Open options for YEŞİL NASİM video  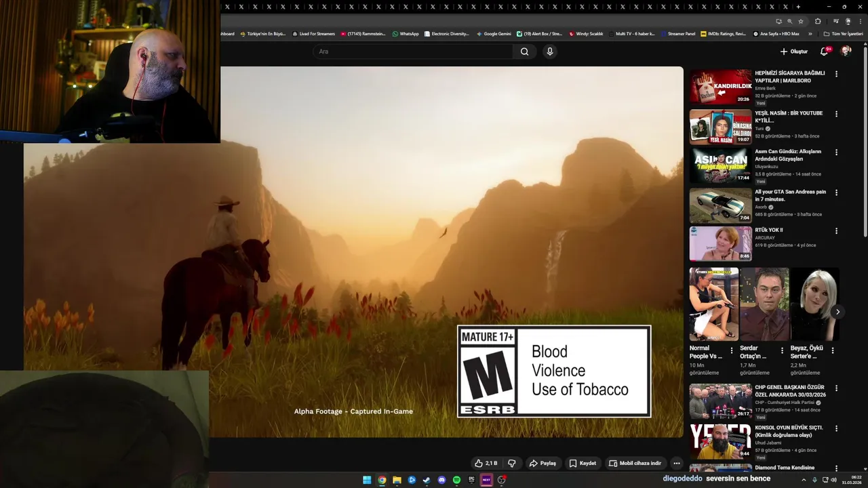(x=836, y=114)
